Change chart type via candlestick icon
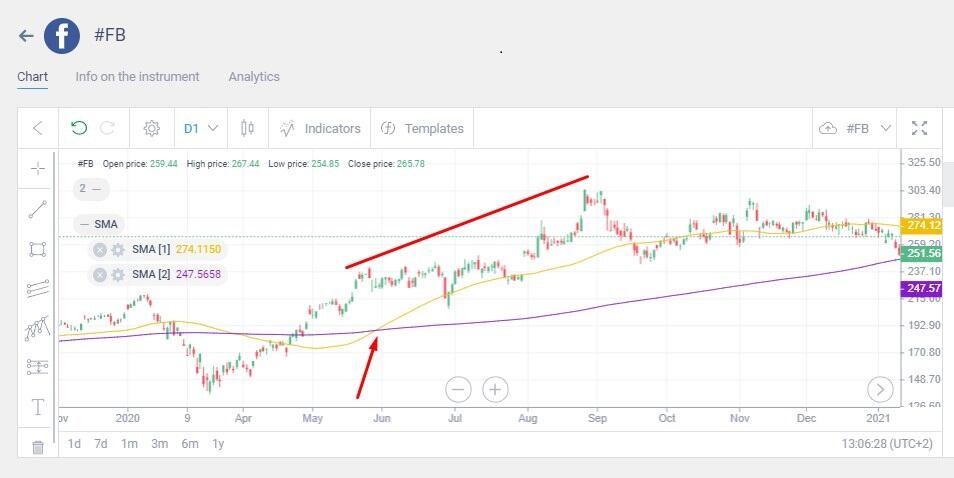The height and width of the screenshot is (478, 954). point(247,128)
